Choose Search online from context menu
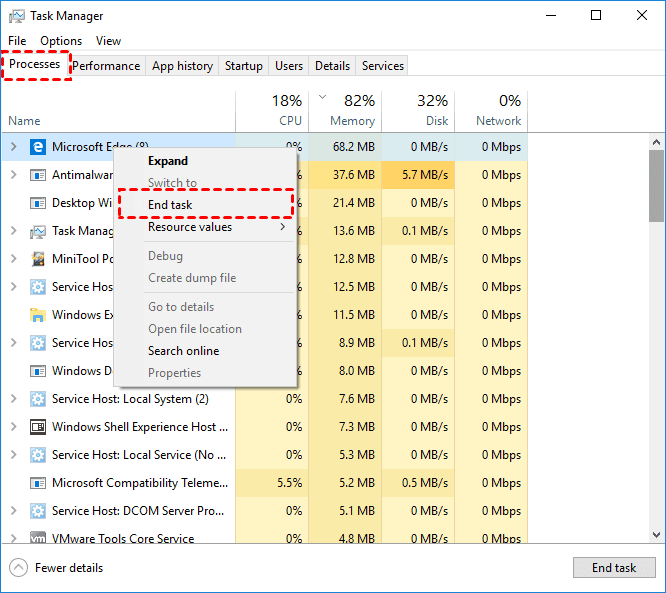This screenshot has width=666, height=593. coord(206,351)
